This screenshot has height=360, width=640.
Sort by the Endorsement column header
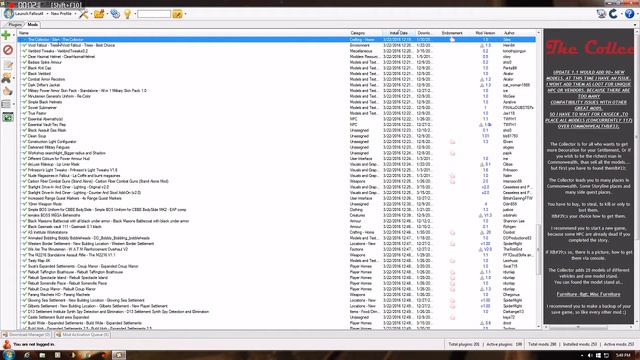point(452,33)
